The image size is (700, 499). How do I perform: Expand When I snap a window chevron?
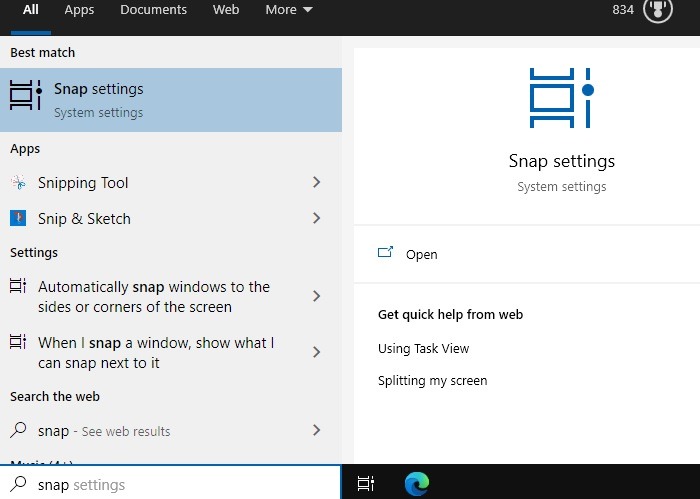coord(317,352)
